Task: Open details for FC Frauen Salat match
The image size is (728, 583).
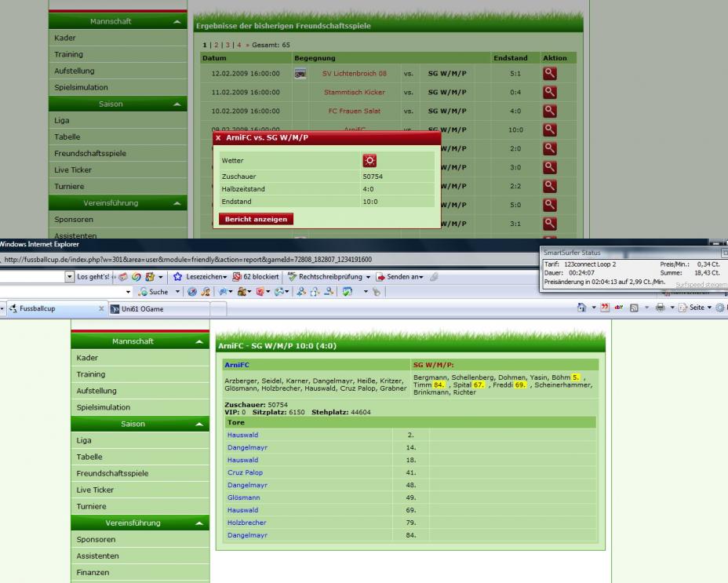Action: click(549, 111)
